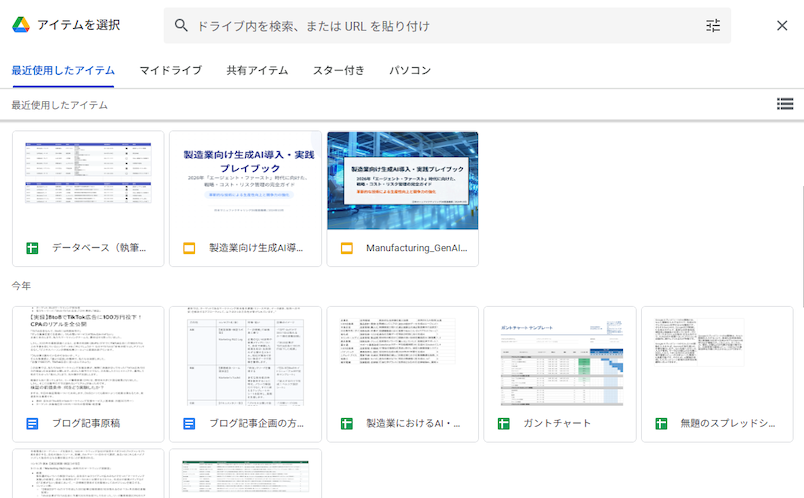
Task: Click the Docs icon for ブログ記事原稿
Action: 32,424
